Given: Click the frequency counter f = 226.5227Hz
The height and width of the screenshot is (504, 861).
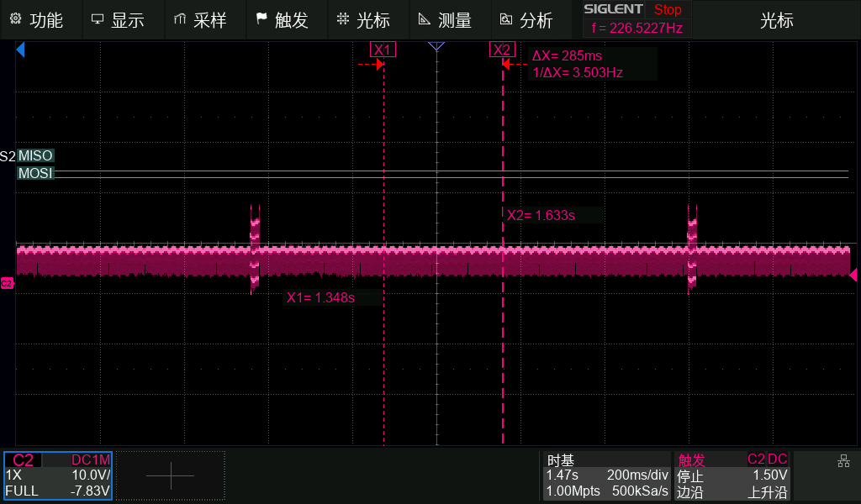Looking at the screenshot, I should (x=637, y=28).
